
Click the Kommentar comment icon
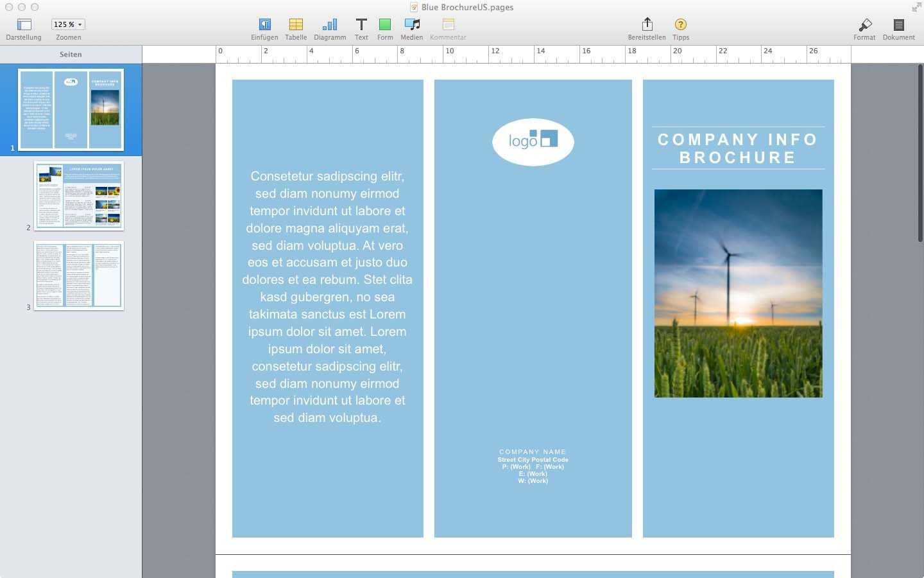[x=448, y=25]
